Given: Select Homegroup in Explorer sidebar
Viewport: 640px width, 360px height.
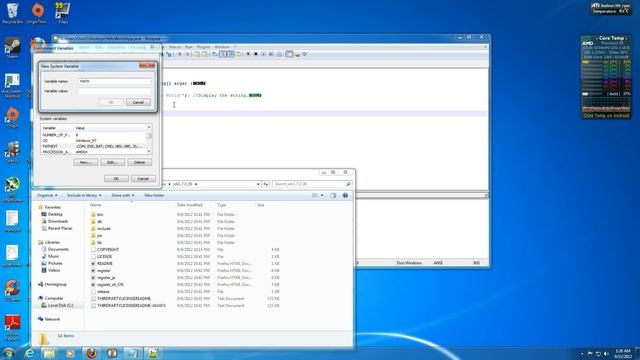Looking at the screenshot, I should click(x=55, y=284).
